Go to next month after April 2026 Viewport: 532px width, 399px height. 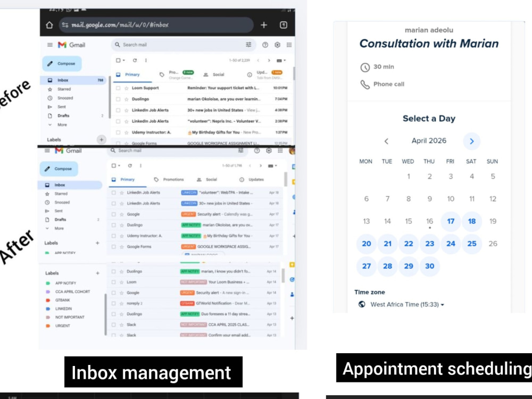coord(471,142)
